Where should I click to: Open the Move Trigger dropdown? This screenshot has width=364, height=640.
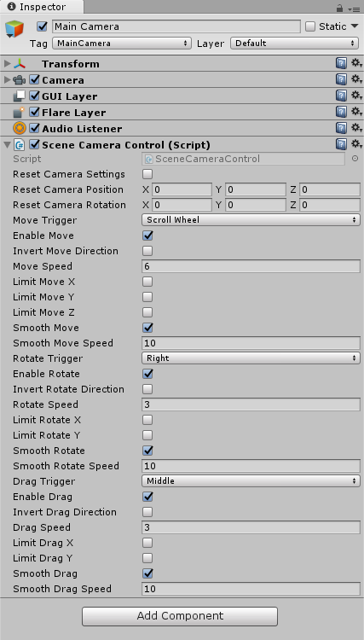(x=251, y=220)
